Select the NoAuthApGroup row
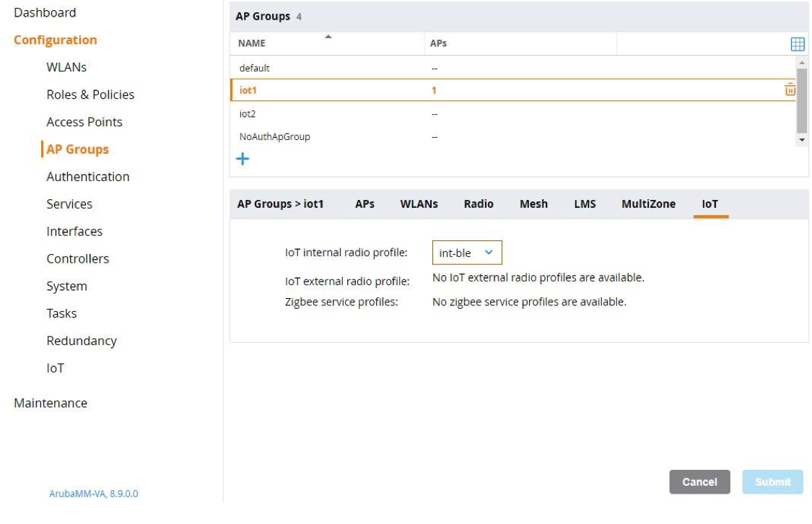 pyautogui.click(x=274, y=136)
